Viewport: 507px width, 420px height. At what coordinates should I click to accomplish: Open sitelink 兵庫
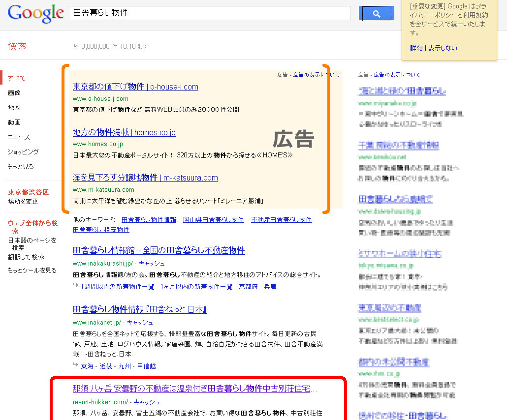[270, 287]
